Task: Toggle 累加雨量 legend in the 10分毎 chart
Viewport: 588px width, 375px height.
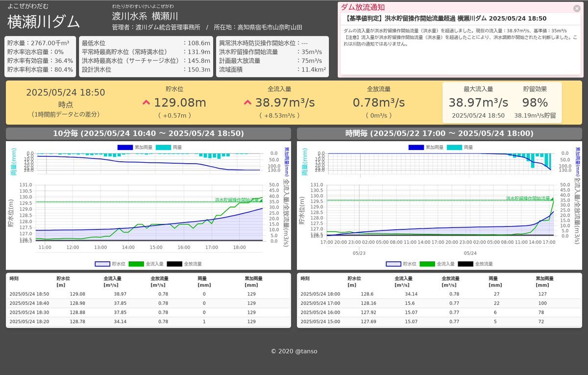Action: coord(135,147)
